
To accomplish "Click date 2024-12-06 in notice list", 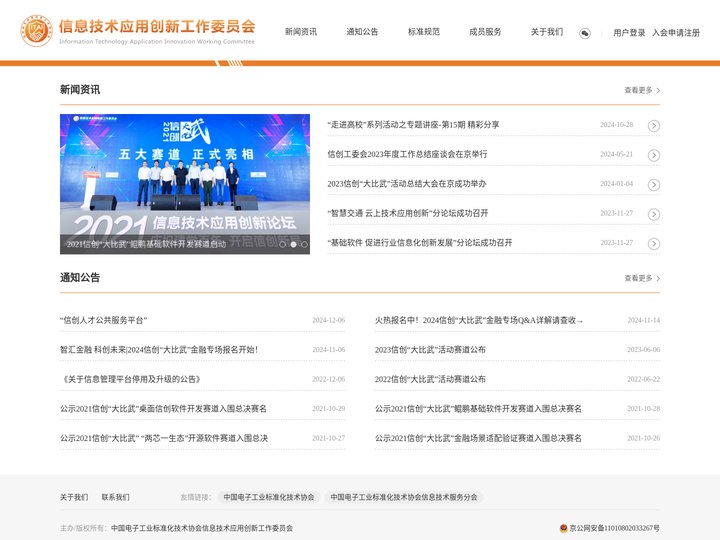I will (329, 320).
